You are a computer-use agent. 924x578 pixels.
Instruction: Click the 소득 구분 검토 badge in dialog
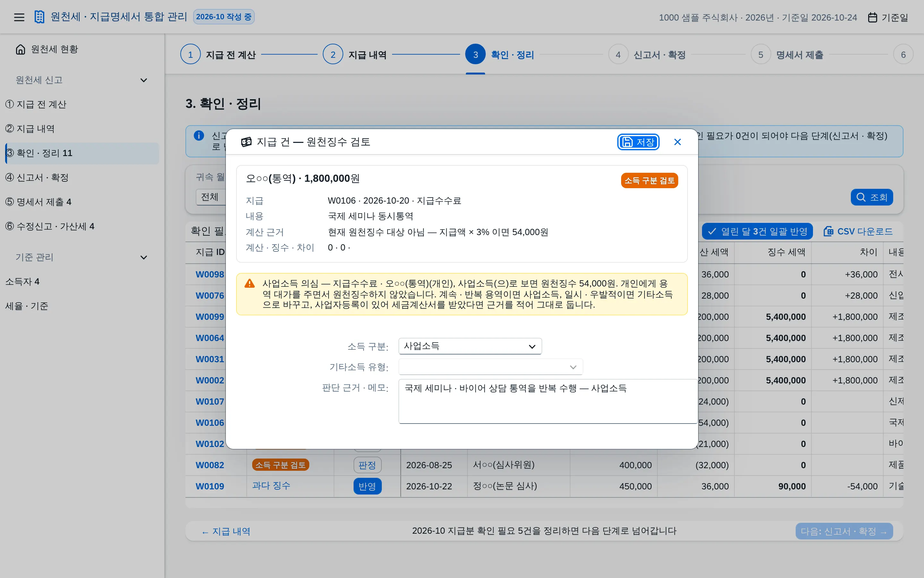pyautogui.click(x=649, y=180)
